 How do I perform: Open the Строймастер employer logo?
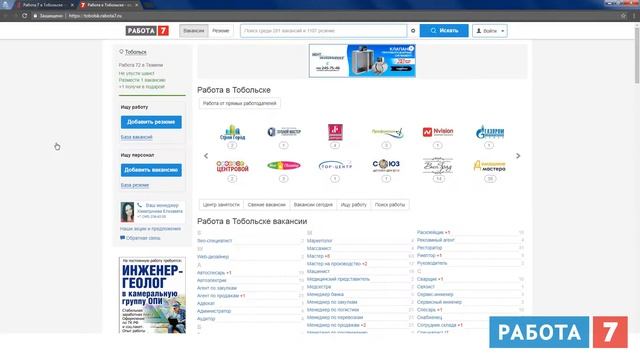pos(284,132)
